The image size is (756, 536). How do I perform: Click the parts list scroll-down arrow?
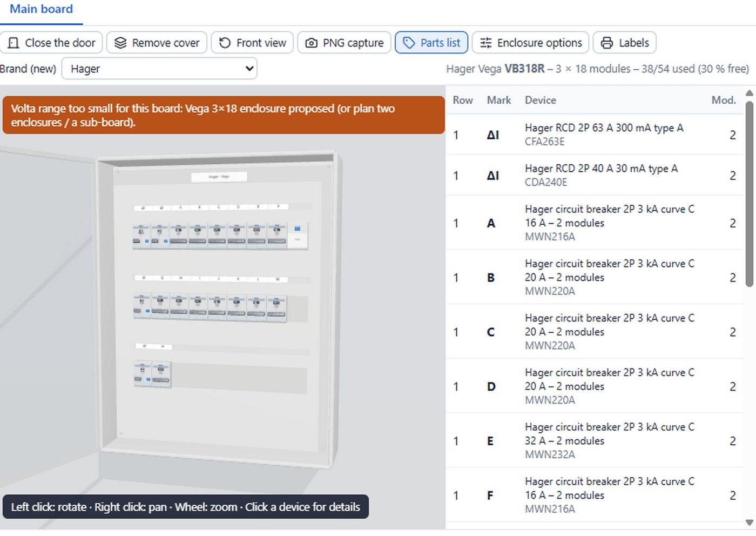[x=750, y=522]
